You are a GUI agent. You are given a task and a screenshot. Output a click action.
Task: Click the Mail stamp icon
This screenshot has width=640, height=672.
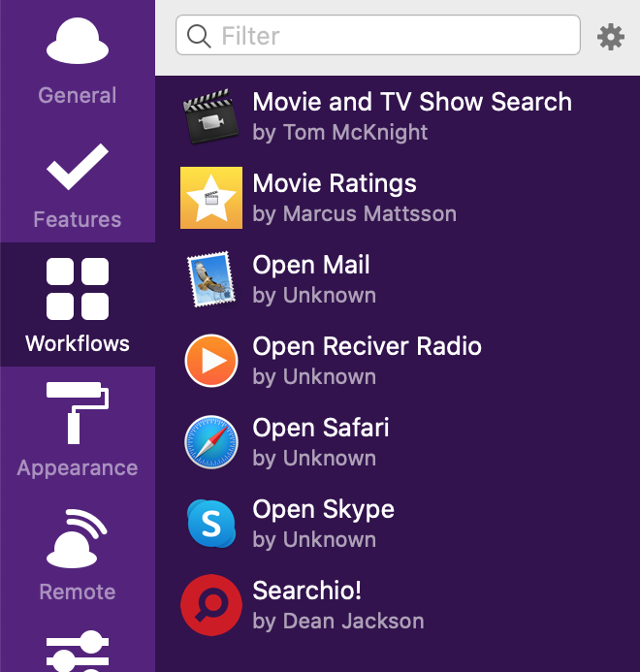pos(210,279)
